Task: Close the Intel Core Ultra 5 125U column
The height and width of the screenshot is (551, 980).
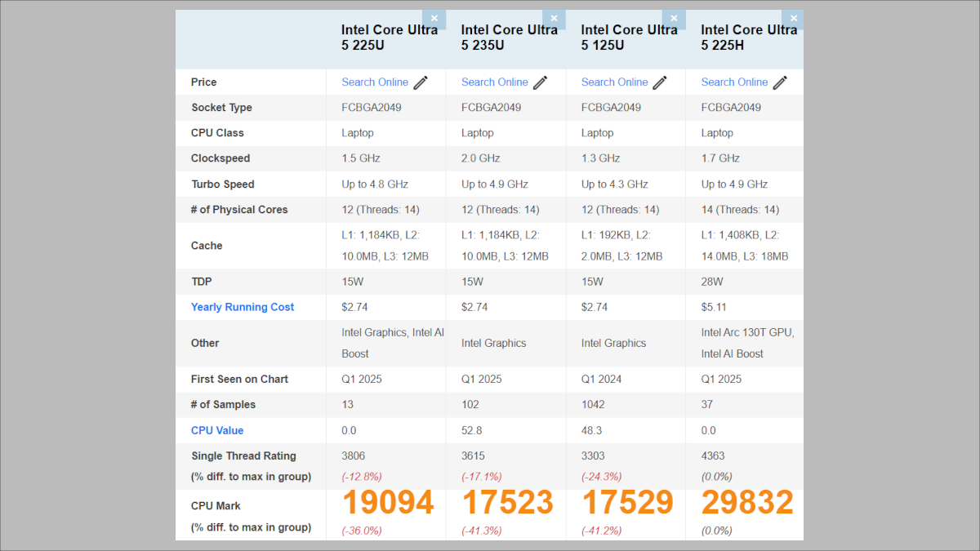Action: (x=674, y=19)
